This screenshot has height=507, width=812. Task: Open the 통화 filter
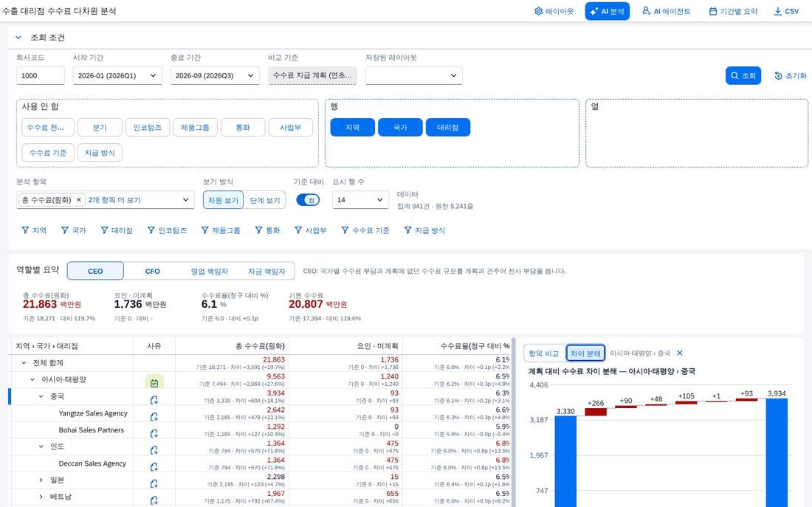(x=267, y=230)
